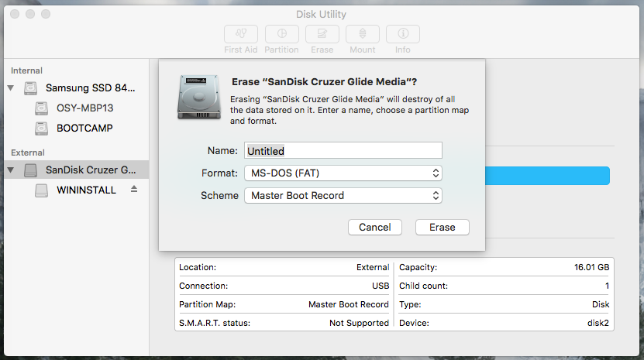Click the Partition Map Master Boot Record value
The height and width of the screenshot is (360, 644).
348,304
